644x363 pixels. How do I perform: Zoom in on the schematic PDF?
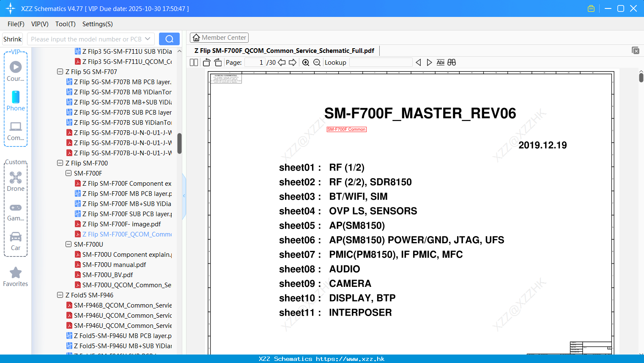(306, 62)
